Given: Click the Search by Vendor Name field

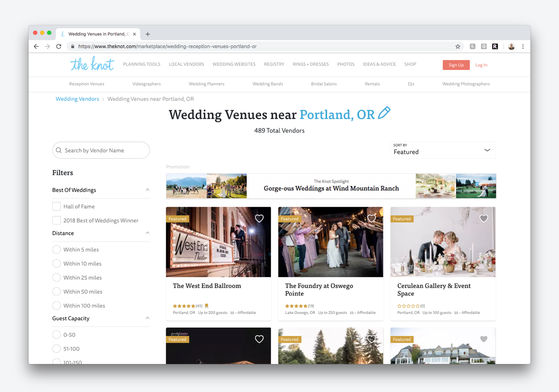Looking at the screenshot, I should pos(101,150).
